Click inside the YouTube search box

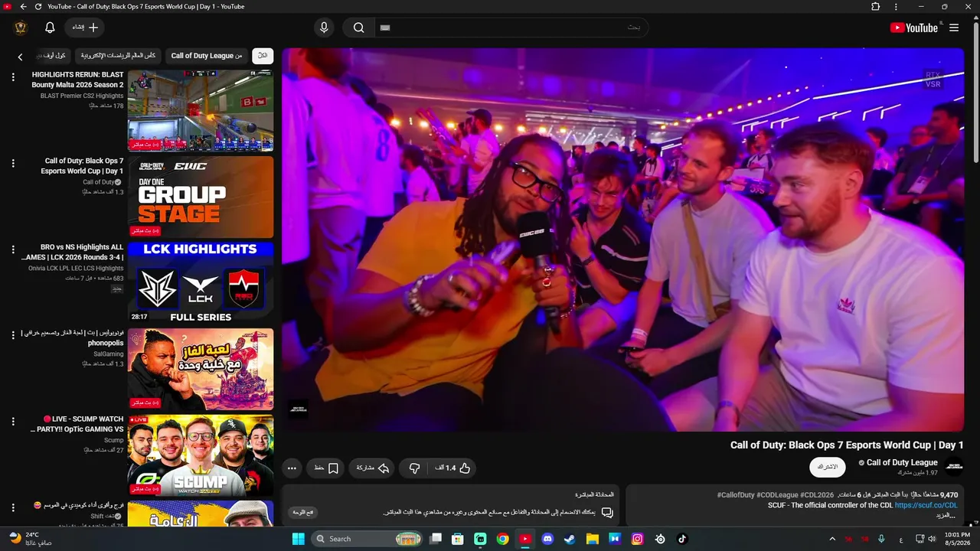click(x=511, y=28)
